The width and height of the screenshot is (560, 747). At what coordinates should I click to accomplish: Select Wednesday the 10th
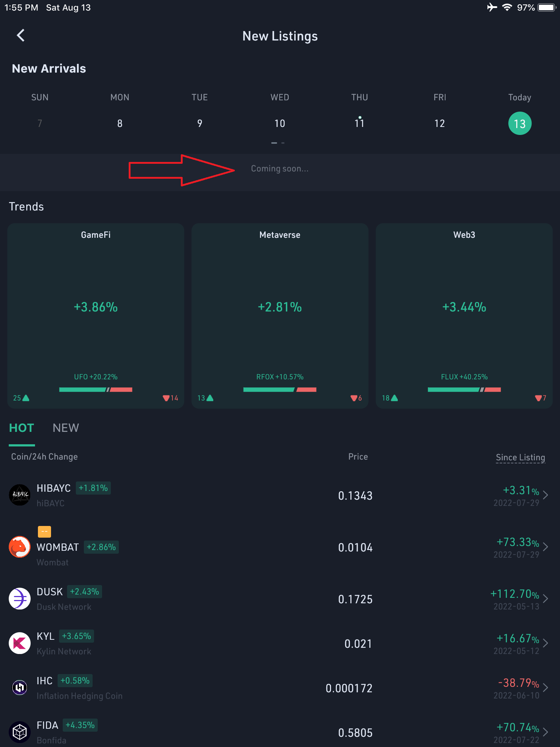(x=280, y=123)
